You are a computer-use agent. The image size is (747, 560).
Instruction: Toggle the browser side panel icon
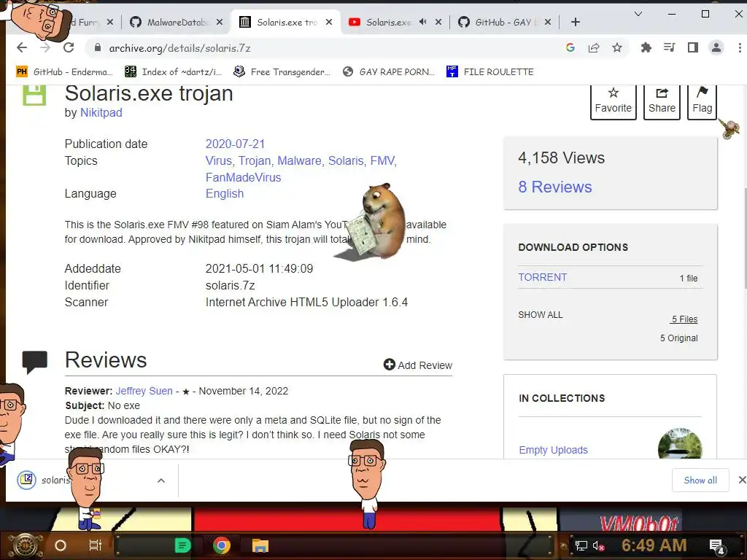click(693, 47)
